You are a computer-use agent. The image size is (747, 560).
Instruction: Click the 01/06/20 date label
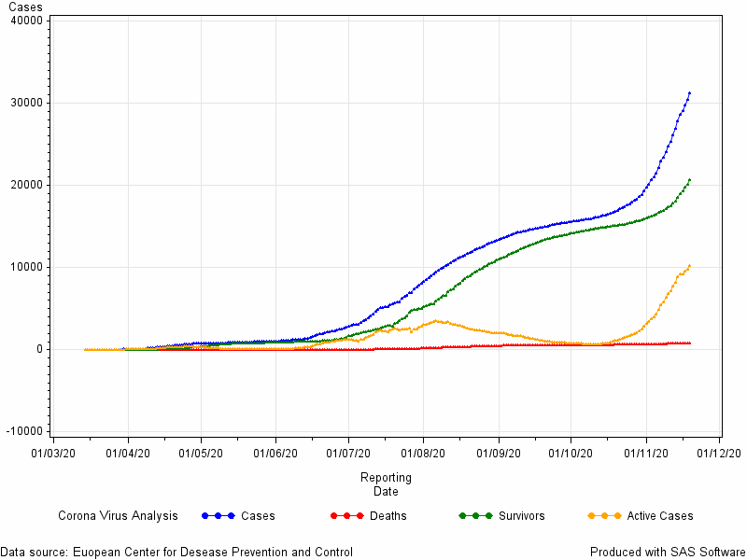tap(275, 453)
